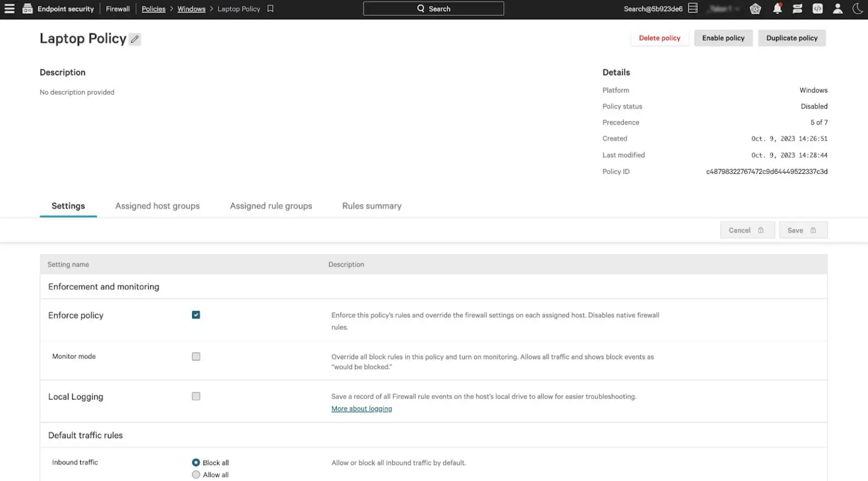Screen dimensions: 868x481
Task: Click the Endpoint security module icon
Action: click(27, 8)
